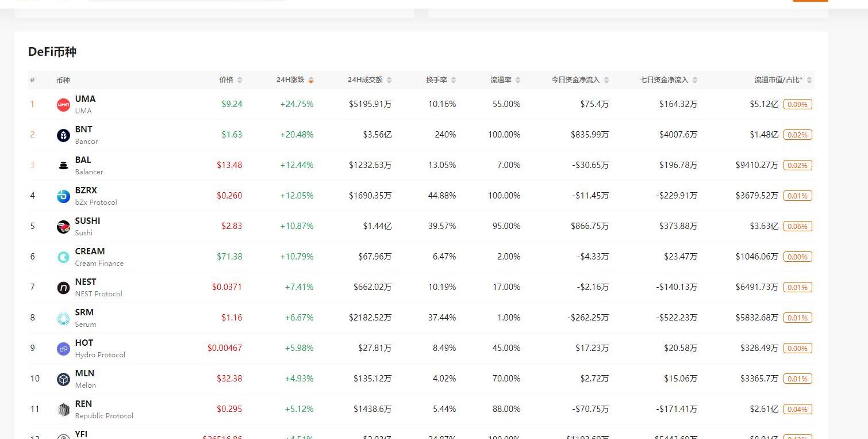Click SUSHI's $866.75万 today inflow
Image resolution: width=868 pixels, height=439 pixels.
(x=590, y=226)
